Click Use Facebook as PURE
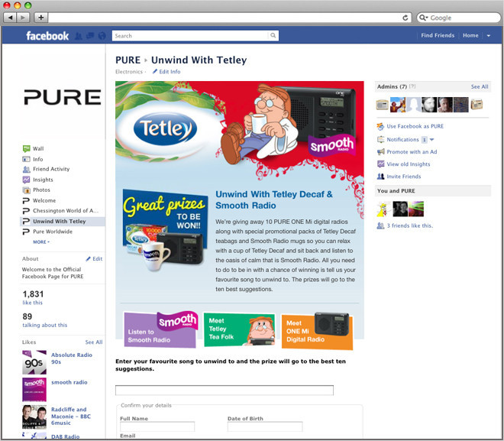 (415, 126)
